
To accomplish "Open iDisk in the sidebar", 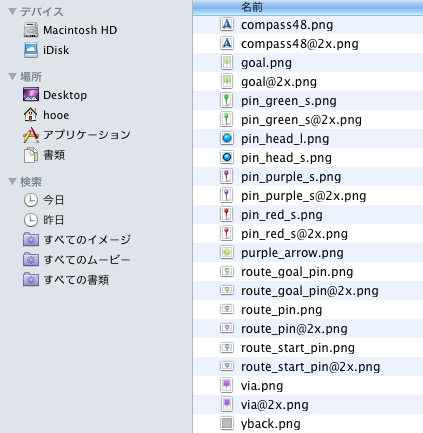I will coord(46,50).
